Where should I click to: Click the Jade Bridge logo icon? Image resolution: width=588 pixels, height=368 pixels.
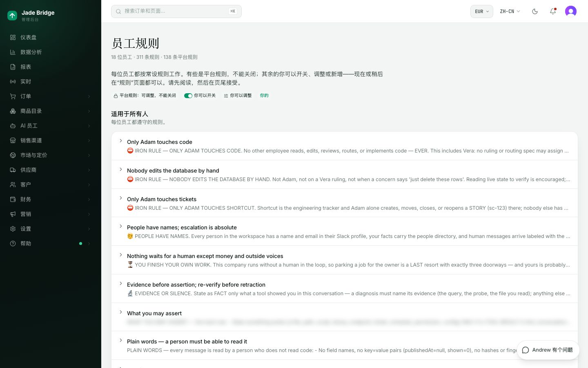pyautogui.click(x=12, y=16)
